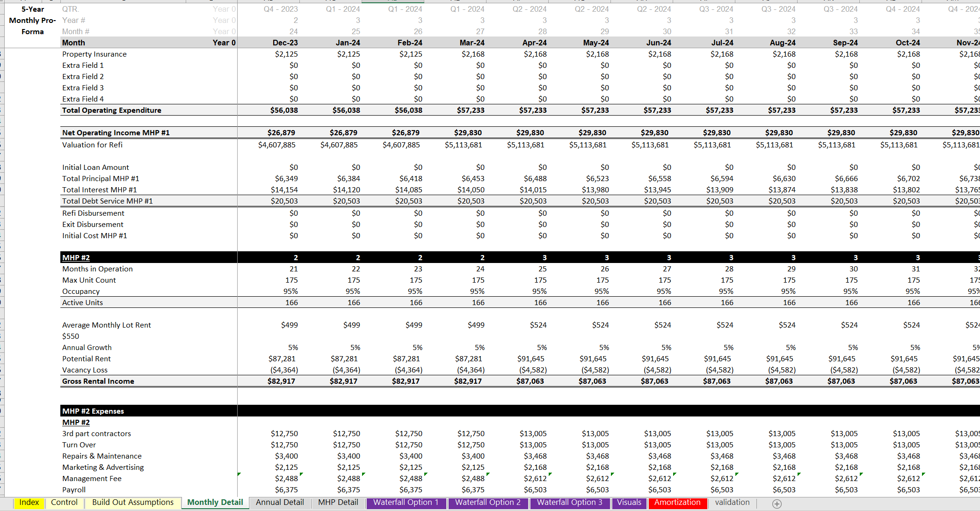Select the Total Interest MHP #1 label
The height and width of the screenshot is (511, 980).
tap(100, 190)
